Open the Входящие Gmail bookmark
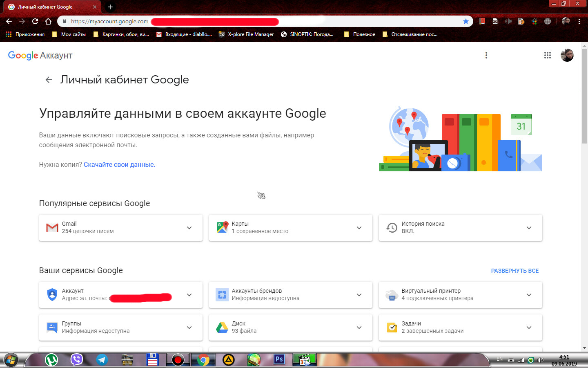This screenshot has width=588, height=368. click(x=184, y=34)
